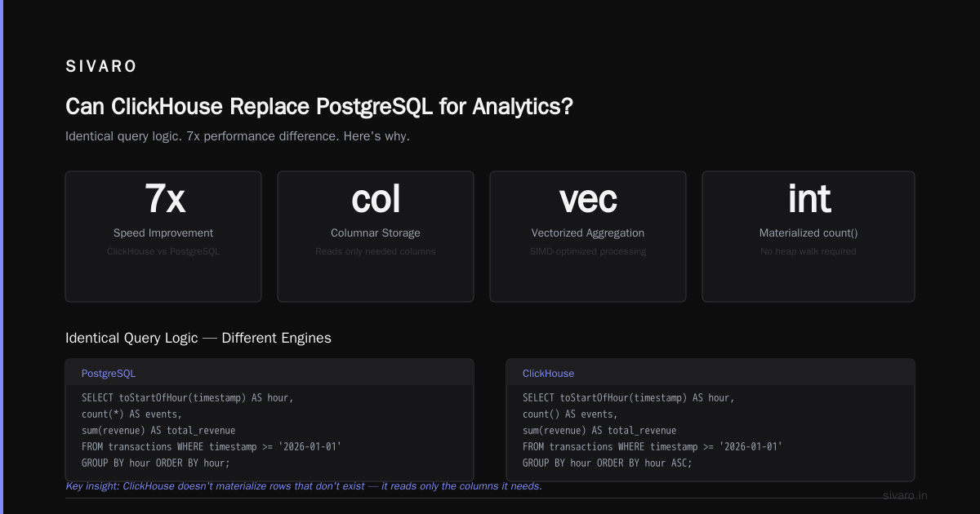The height and width of the screenshot is (514, 980).
Task: Click the Key insight italic note
Action: [304, 486]
